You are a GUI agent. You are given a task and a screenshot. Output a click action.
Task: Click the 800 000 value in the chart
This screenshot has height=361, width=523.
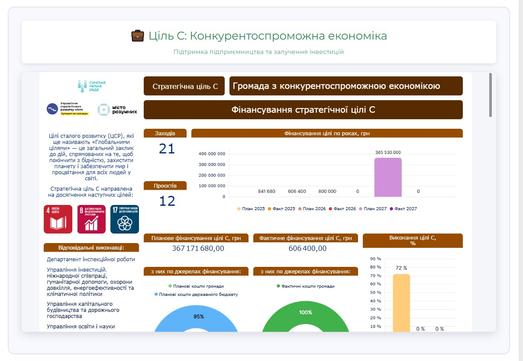(327, 192)
